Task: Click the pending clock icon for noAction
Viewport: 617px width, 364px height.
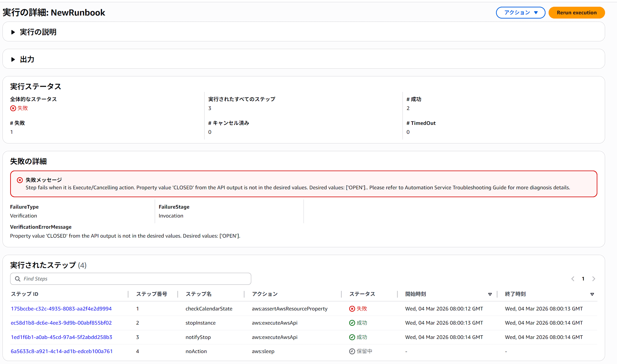Action: (352, 351)
